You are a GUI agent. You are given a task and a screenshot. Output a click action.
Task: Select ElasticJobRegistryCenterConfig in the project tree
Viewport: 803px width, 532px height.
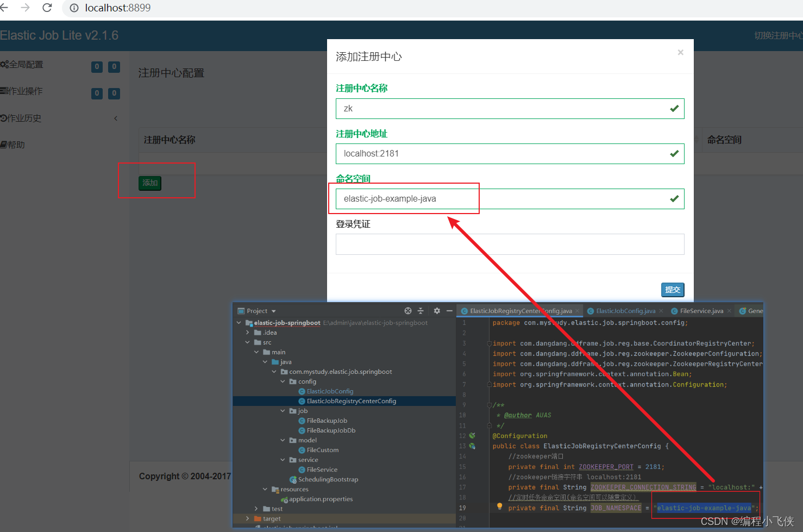(x=351, y=401)
